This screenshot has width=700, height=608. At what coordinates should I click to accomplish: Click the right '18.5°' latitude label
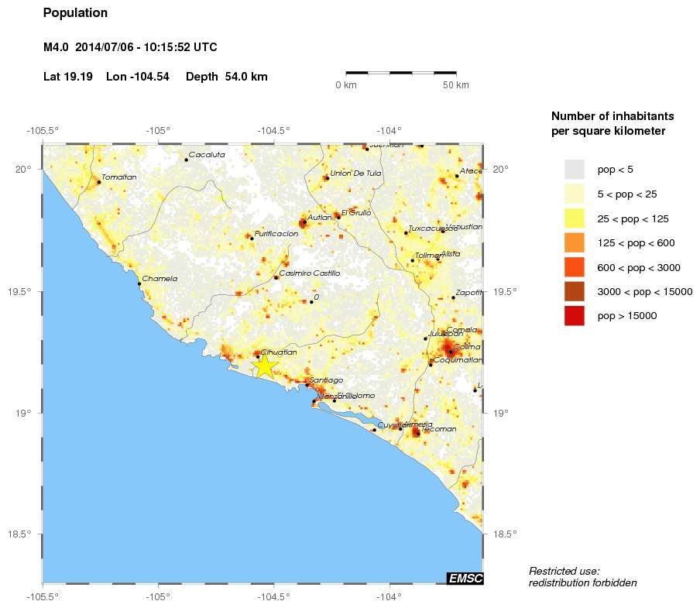pyautogui.click(x=505, y=534)
